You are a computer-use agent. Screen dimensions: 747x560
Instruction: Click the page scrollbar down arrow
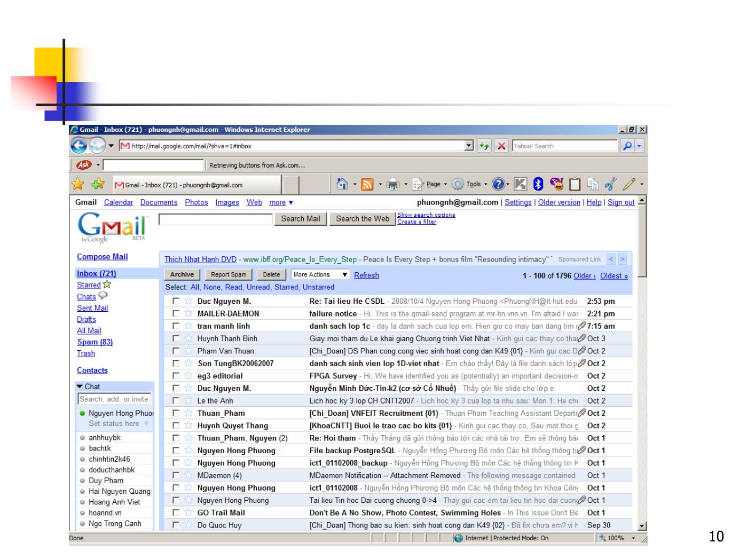pos(643,526)
